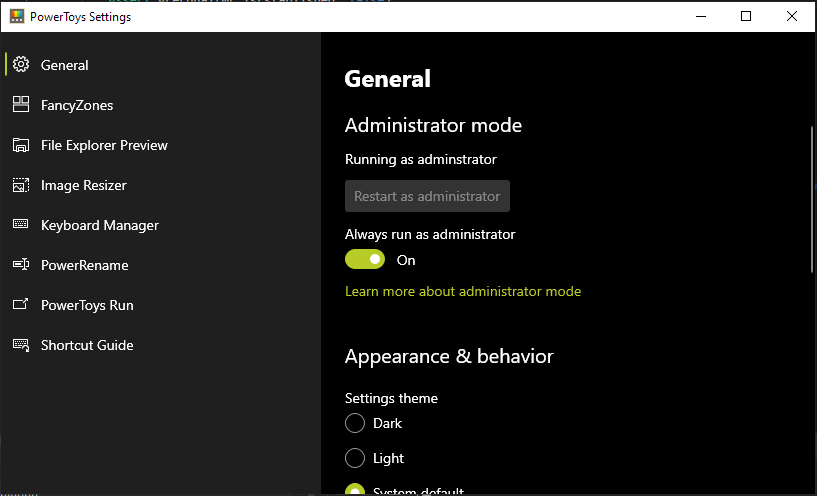817x496 pixels.
Task: Open Learn more about administrator mode link
Action: [463, 291]
